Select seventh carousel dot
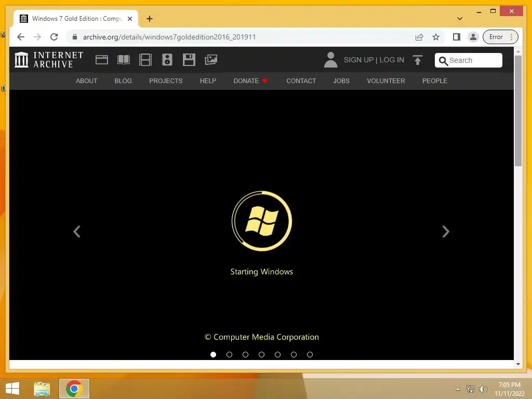 [310, 354]
